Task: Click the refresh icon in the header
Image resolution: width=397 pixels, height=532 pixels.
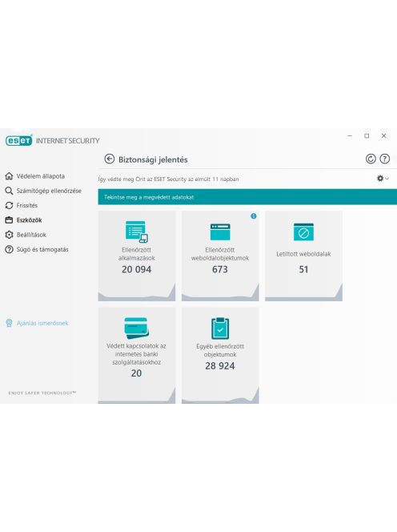Action: coord(371,159)
